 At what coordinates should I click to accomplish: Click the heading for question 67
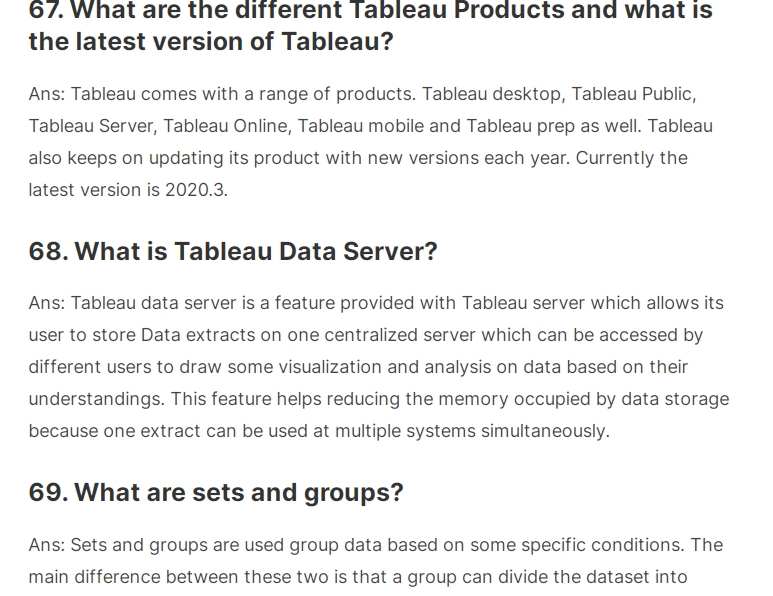pyautogui.click(x=371, y=26)
